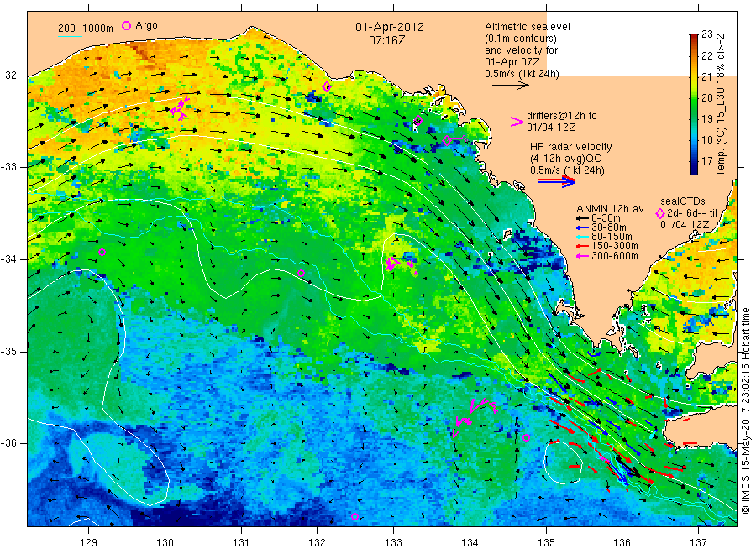Click the blue 30-80m ANMN arrow symbol
This screenshot has width=756, height=554.
coord(582,227)
